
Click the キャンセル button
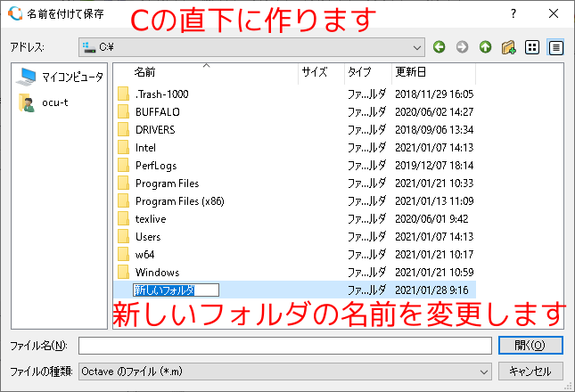530,371
